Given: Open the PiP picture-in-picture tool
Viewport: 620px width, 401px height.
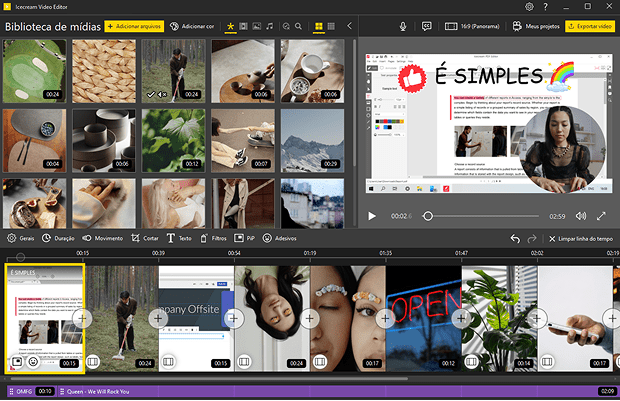Looking at the screenshot, I should tap(244, 238).
